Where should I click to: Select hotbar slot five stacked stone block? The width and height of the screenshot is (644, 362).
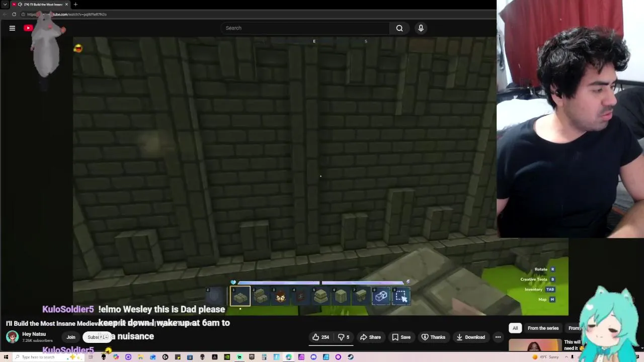coord(320,296)
